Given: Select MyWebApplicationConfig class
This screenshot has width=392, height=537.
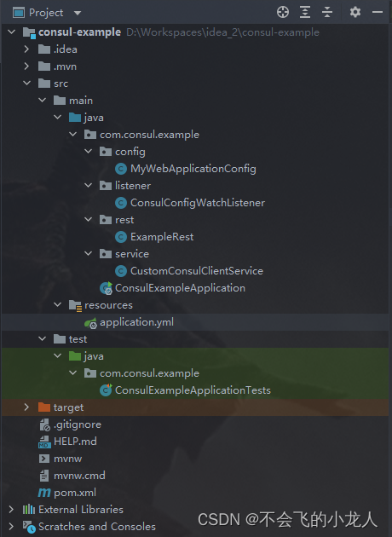Looking at the screenshot, I should coord(193,169).
